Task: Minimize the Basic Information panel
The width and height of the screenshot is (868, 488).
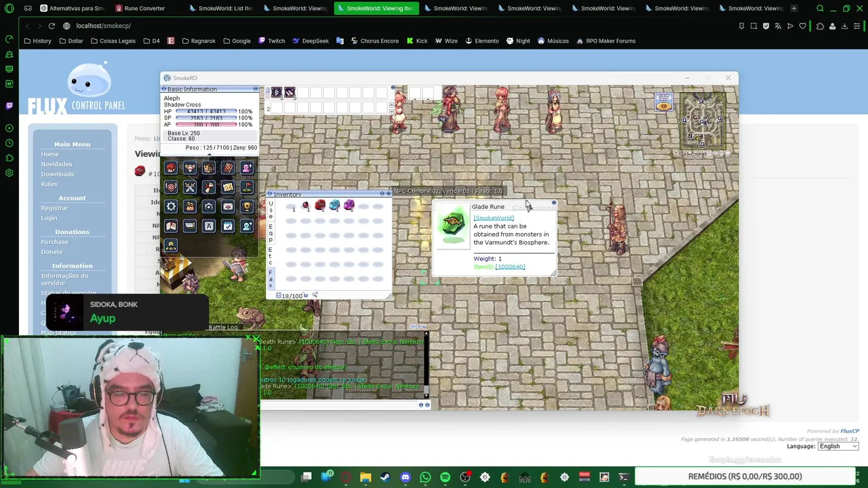Action: 256,89
